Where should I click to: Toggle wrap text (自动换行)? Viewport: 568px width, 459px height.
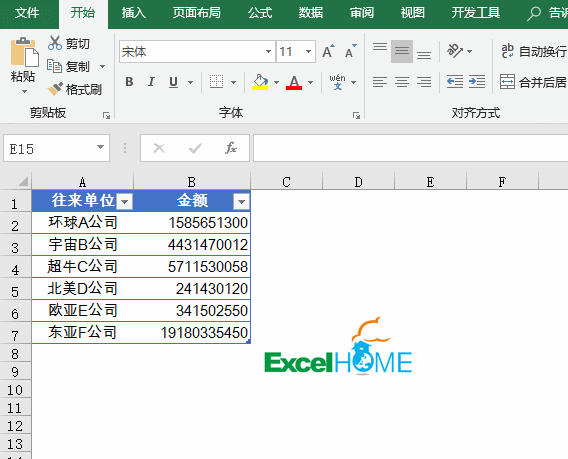tap(533, 51)
